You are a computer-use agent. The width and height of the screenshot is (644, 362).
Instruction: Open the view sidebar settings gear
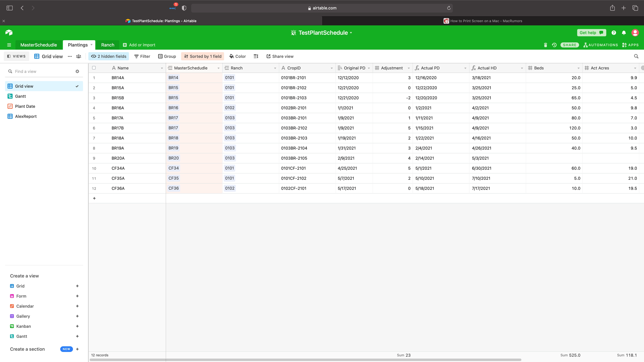pos(77,71)
